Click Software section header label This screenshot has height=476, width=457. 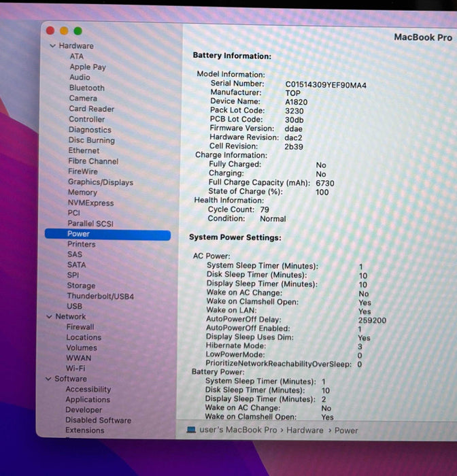tap(71, 379)
